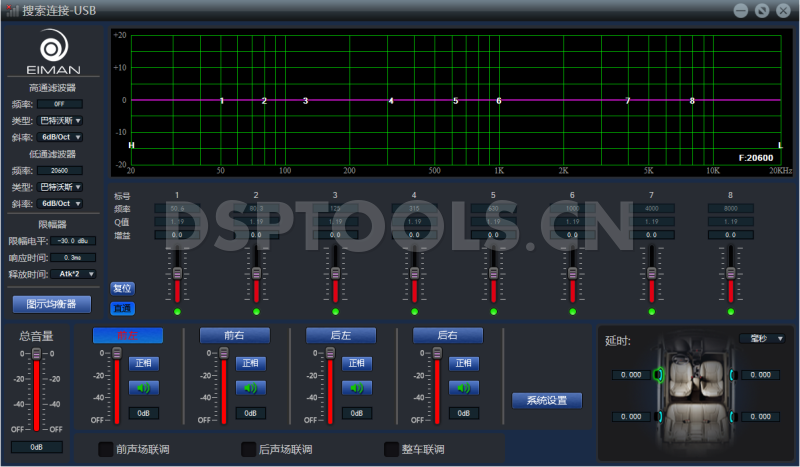Click the 总音量 master volume slider

point(35,390)
